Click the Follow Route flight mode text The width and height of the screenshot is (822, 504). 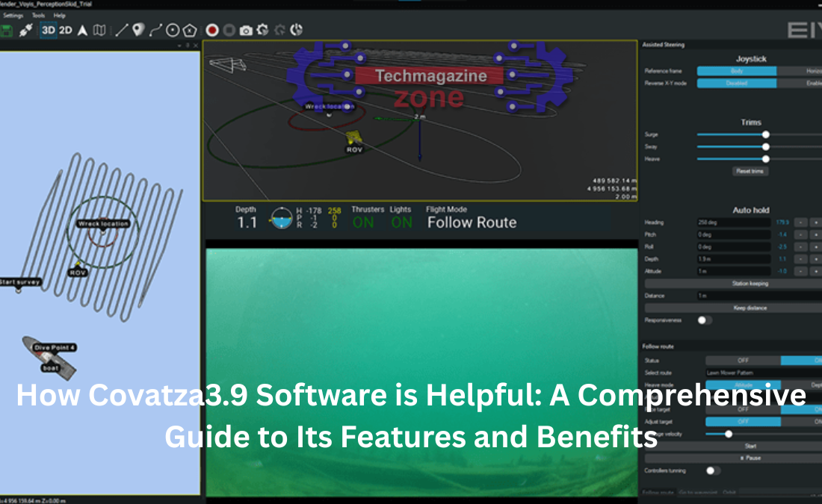coord(472,223)
